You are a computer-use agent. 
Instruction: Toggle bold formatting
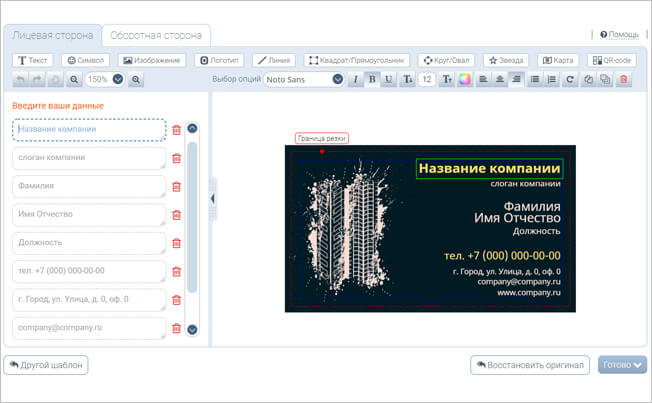[372, 79]
